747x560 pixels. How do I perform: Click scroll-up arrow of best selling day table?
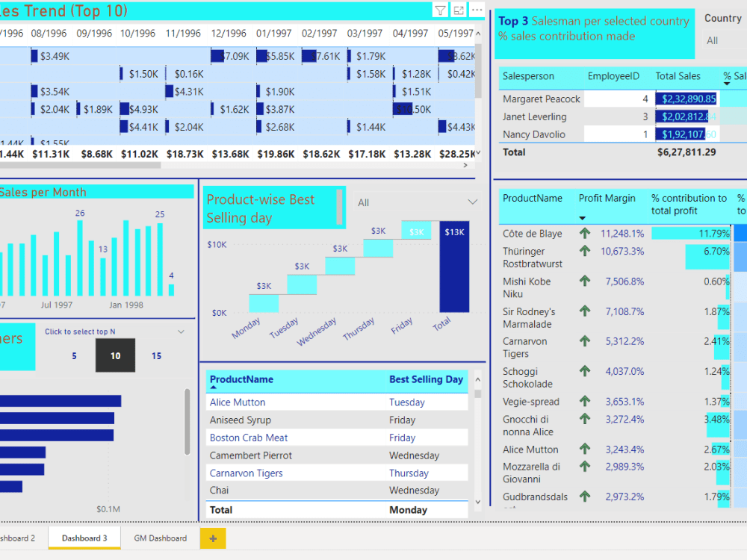[478, 379]
